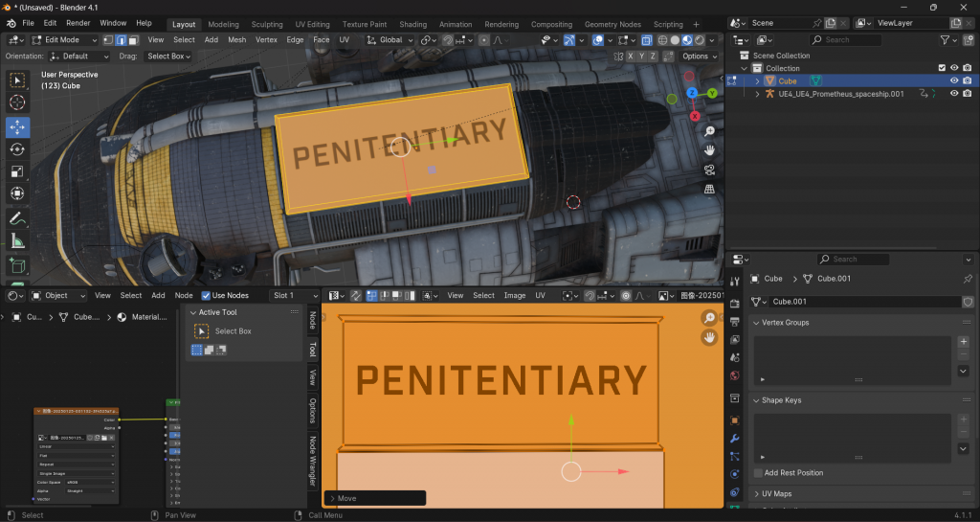Toggle the Use Nodes checkbox
This screenshot has height=522, width=980.
[x=206, y=295]
